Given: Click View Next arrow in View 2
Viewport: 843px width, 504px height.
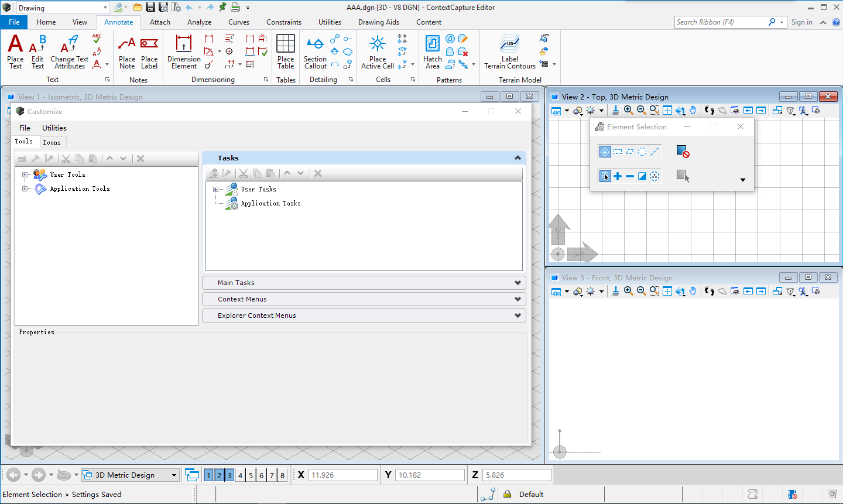Looking at the screenshot, I should pyautogui.click(x=761, y=110).
